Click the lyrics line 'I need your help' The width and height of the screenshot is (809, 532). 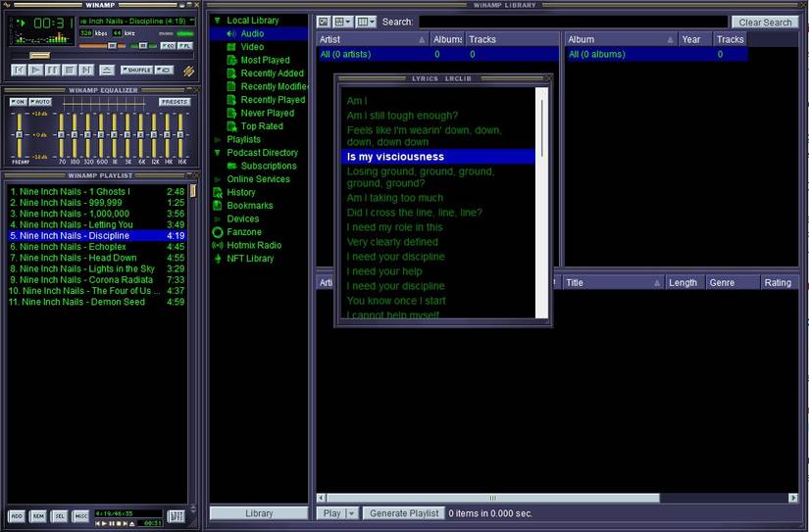click(x=384, y=271)
